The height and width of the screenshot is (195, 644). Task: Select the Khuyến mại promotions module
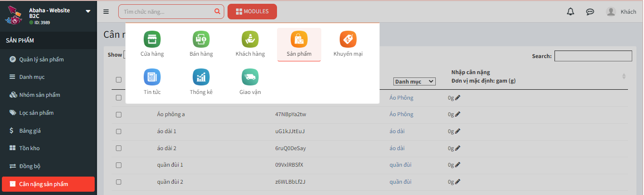pos(348,44)
